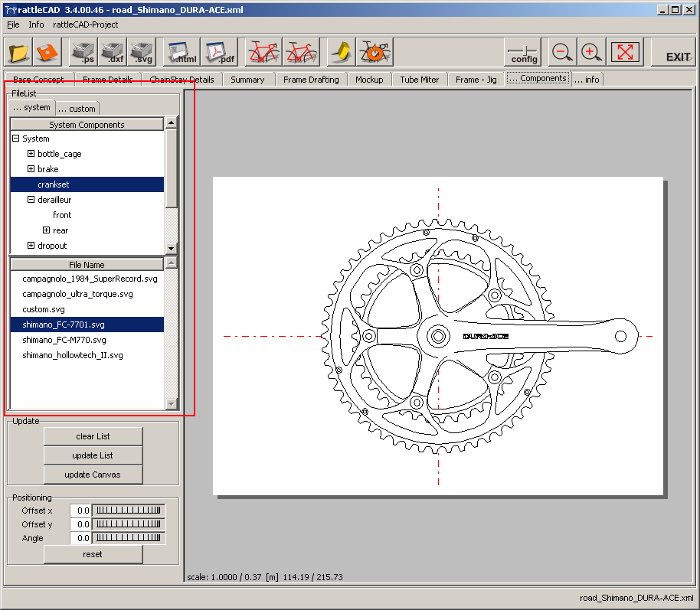700x610 pixels.
Task: Click the red flat-handlebar bike icon
Action: point(301,52)
